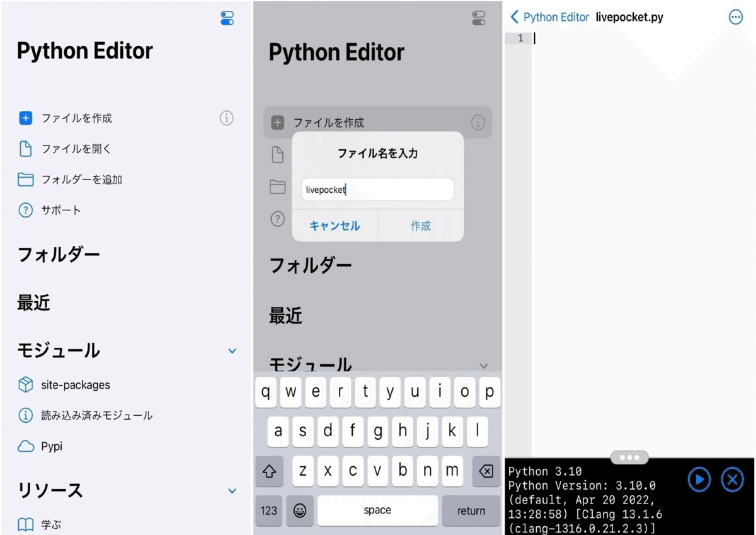Collapse モジュール chevron in the middle panel
The image size is (756, 535).
click(x=484, y=365)
